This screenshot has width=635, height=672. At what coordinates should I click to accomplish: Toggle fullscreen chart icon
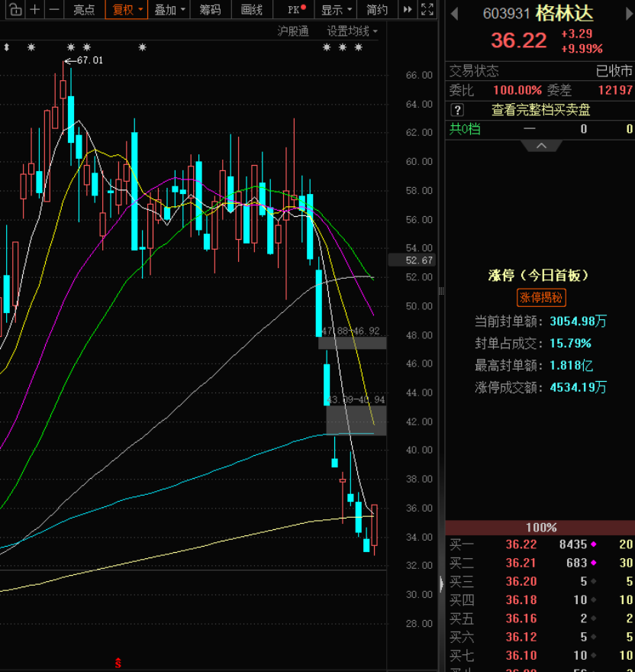(427, 9)
